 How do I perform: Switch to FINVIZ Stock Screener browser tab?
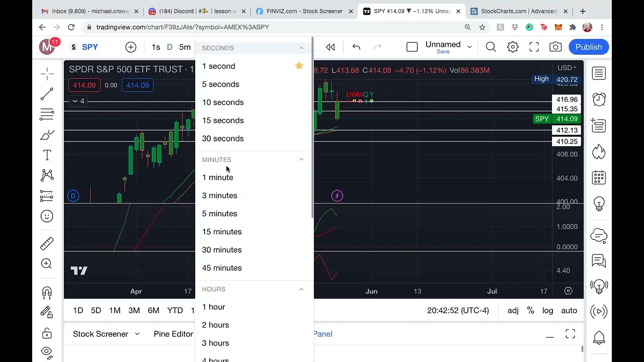pos(304,11)
